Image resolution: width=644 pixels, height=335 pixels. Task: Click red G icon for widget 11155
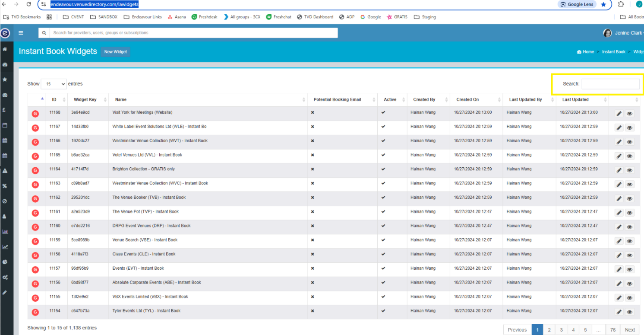tap(35, 298)
